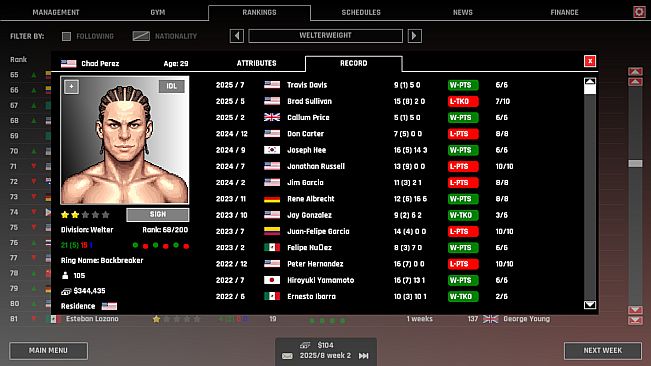Click the US flag next to Chad Perez
Screen dimensions: 651x366
[x=69, y=63]
